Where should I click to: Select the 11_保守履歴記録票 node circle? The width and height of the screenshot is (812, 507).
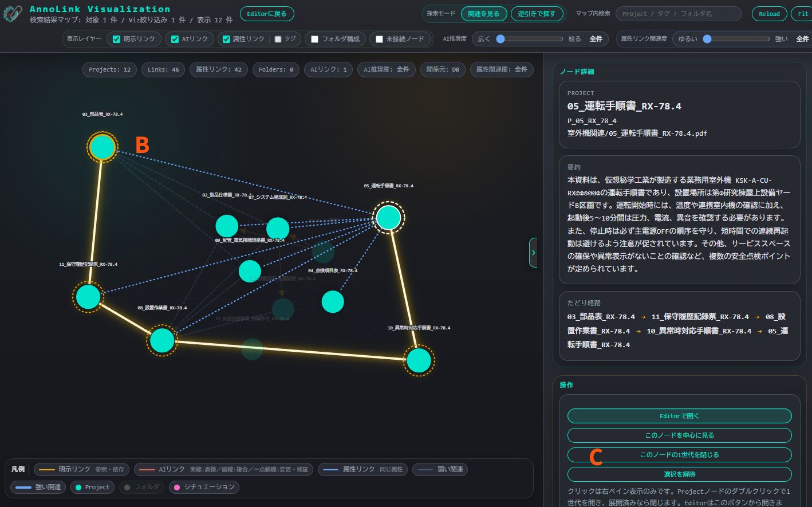point(88,297)
